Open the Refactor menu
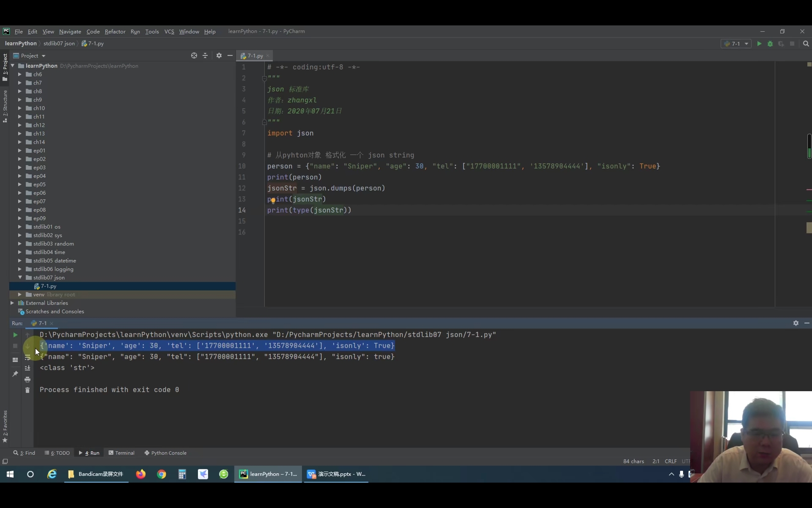812x508 pixels. [115, 31]
